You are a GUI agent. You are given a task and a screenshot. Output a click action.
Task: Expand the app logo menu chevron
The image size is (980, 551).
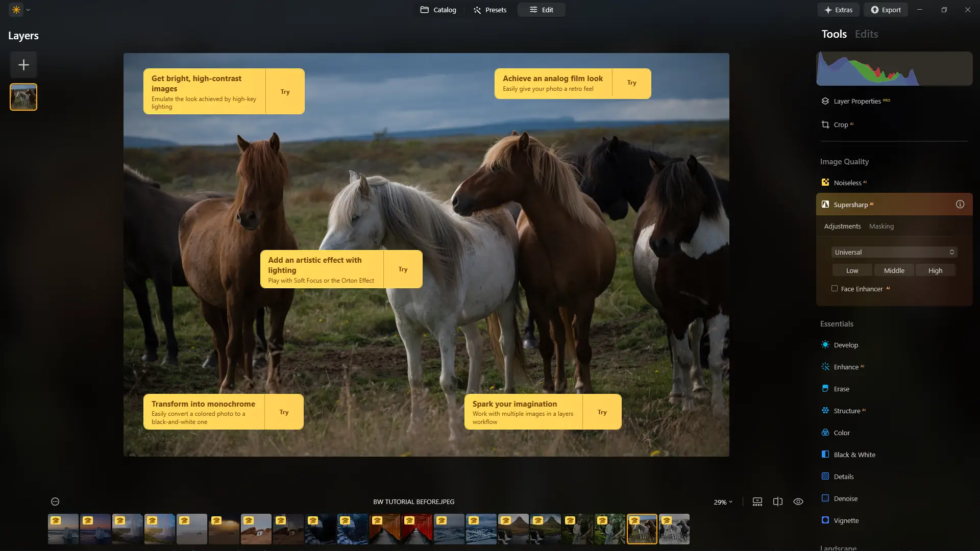tap(28, 10)
